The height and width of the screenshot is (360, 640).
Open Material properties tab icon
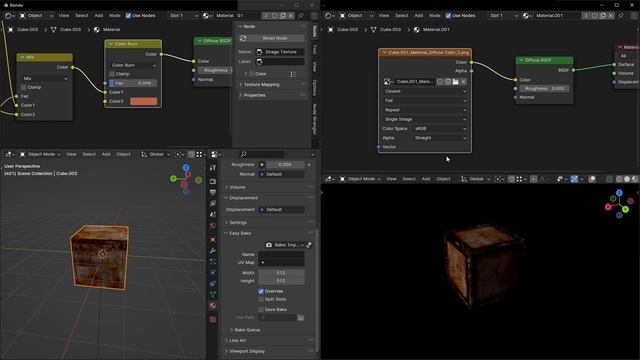[213, 305]
